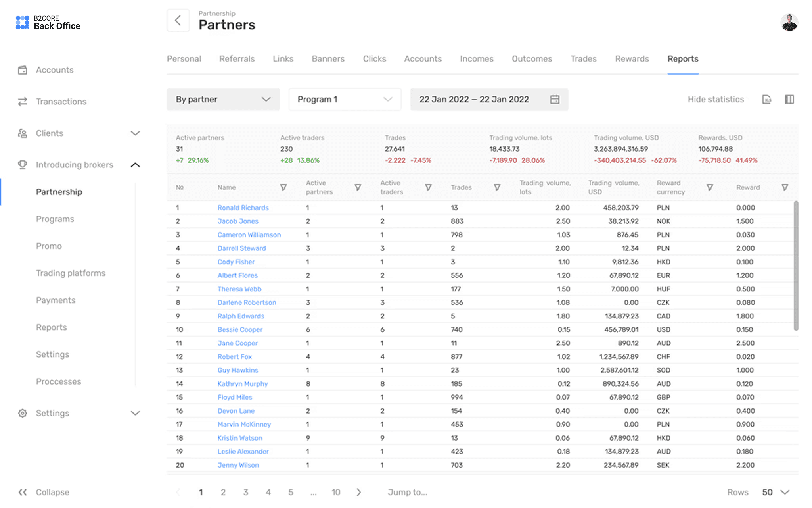Filter the Reward currency column
The height and width of the screenshot is (508, 812).
(710, 187)
